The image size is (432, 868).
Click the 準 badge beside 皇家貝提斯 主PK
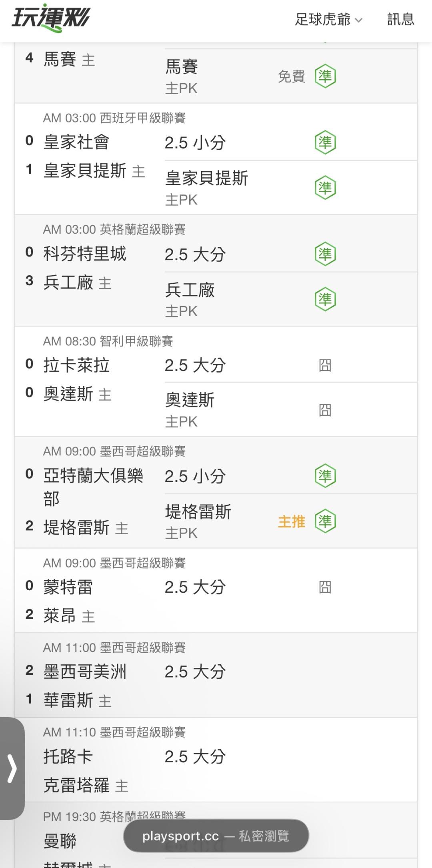[x=325, y=188]
